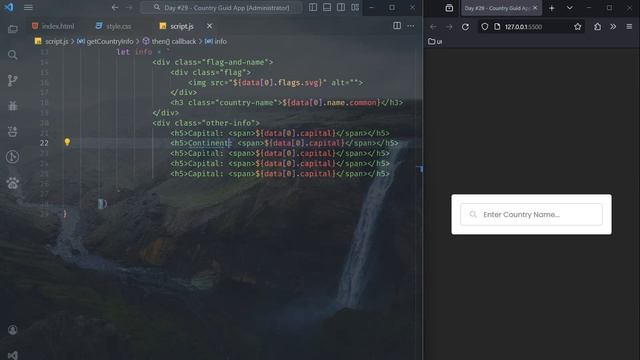This screenshot has height=360, width=640.
Task: Bookmark the page with the star icon
Action: [x=578, y=27]
